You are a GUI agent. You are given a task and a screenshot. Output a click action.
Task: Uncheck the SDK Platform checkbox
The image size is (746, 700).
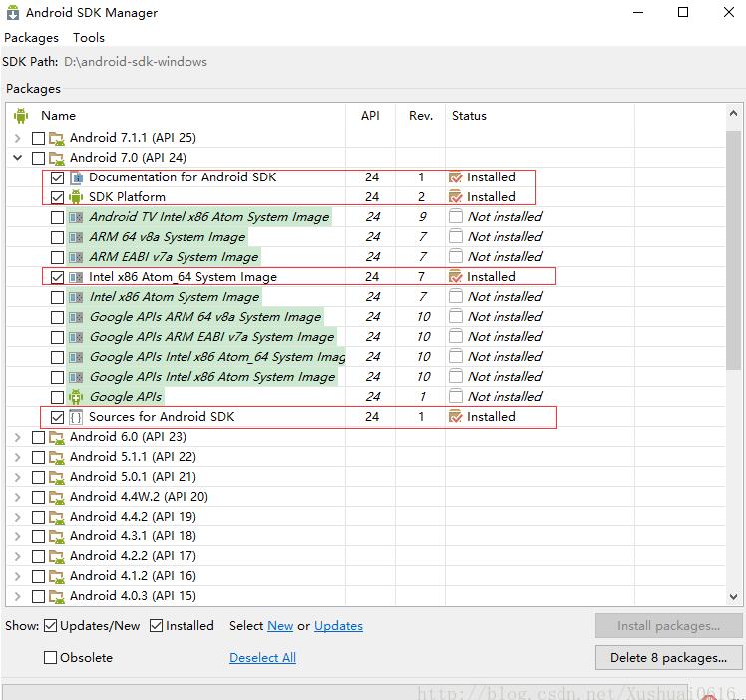[57, 197]
